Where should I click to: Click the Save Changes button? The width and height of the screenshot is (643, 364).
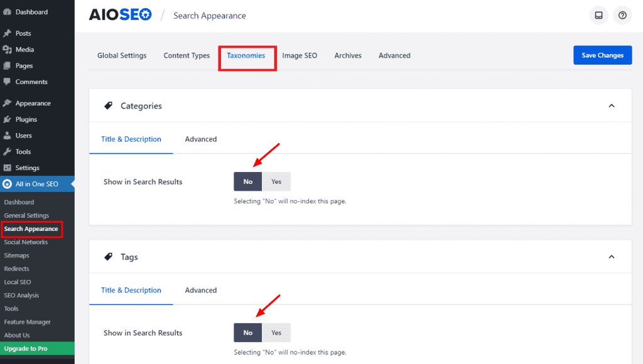[602, 55]
